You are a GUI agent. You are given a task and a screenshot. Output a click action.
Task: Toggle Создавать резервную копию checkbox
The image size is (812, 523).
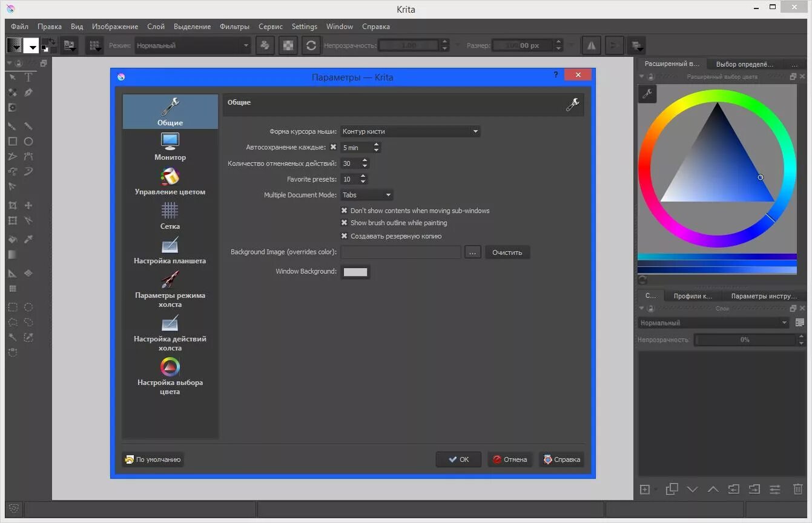(345, 236)
